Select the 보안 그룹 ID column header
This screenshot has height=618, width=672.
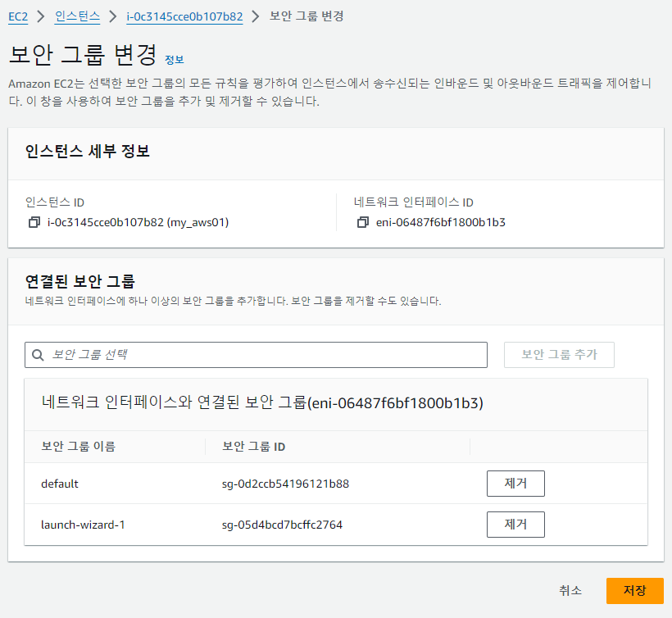(x=254, y=447)
